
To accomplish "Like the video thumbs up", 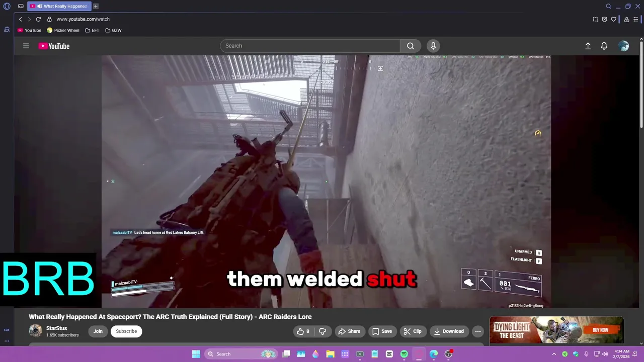I will 304,331.
